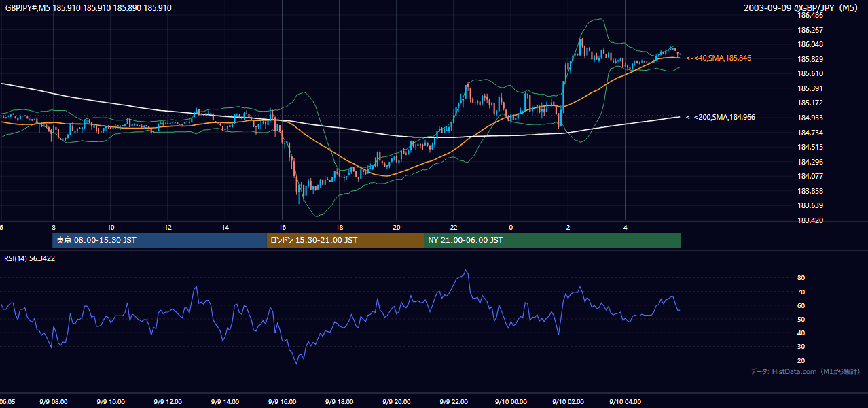Click hour label 16 under price chart
This screenshot has height=408, width=868.
(x=283, y=227)
